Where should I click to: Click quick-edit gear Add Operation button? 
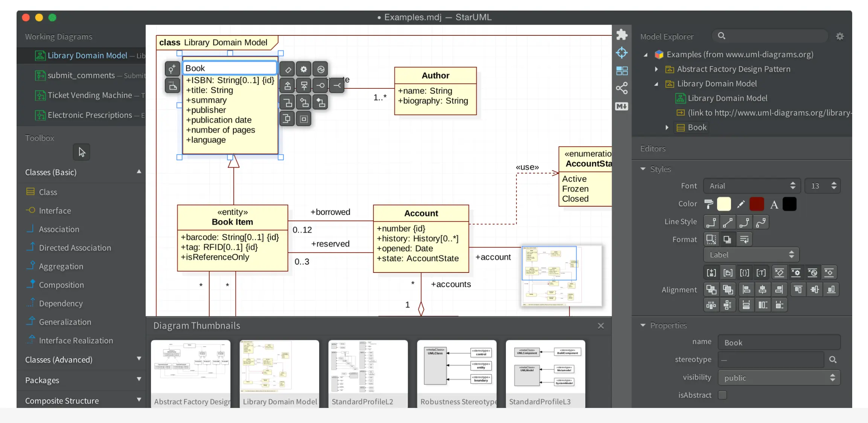click(x=304, y=69)
